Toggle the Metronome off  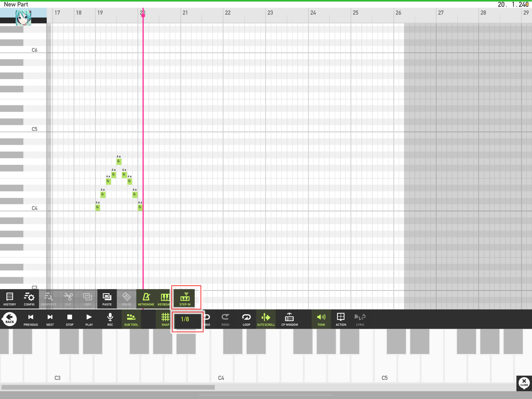(x=146, y=299)
